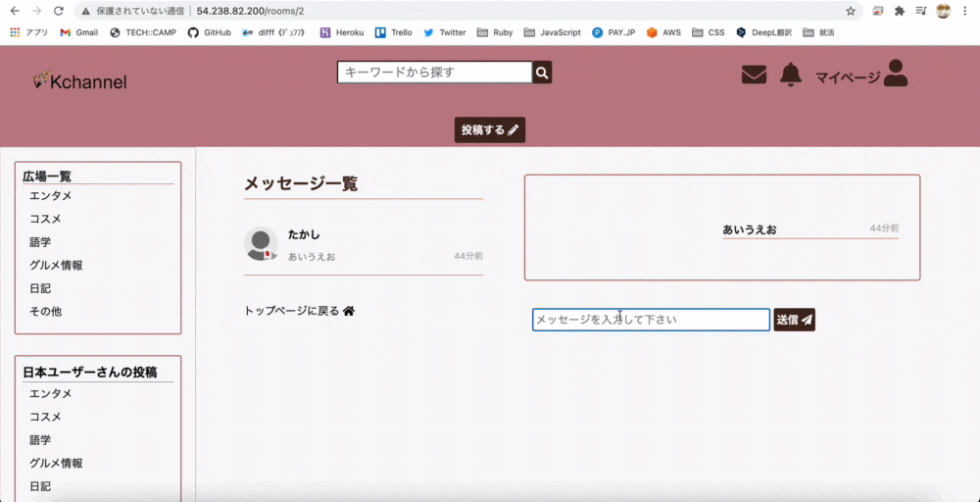Select 日記 under 日本ユーザーさんの投稿
980x502 pixels.
pos(40,485)
